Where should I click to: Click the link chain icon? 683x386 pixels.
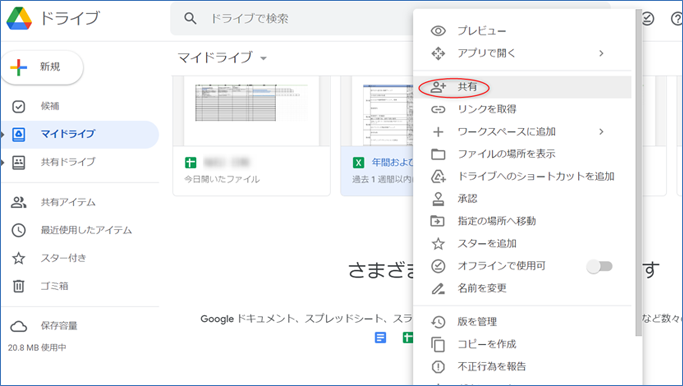click(438, 109)
